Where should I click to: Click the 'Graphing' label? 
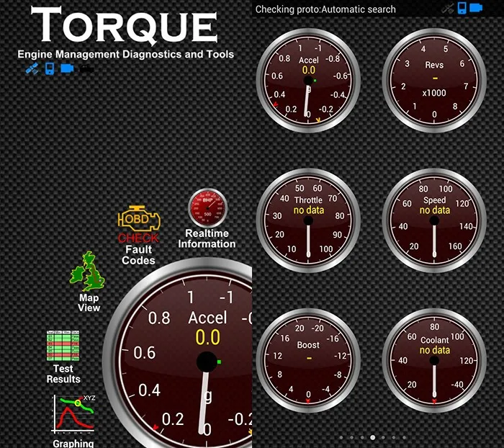point(73,444)
